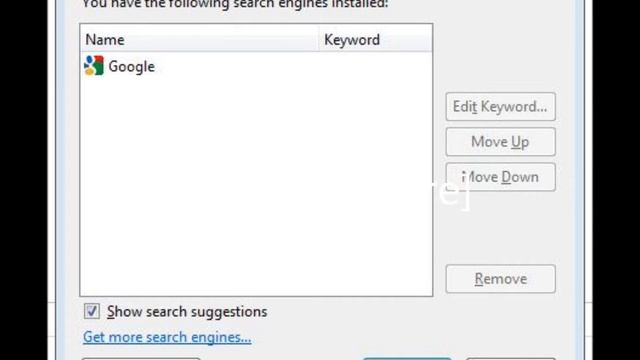Click the partially visible bottom-left button
The height and width of the screenshot is (360, 640).
[141, 358]
